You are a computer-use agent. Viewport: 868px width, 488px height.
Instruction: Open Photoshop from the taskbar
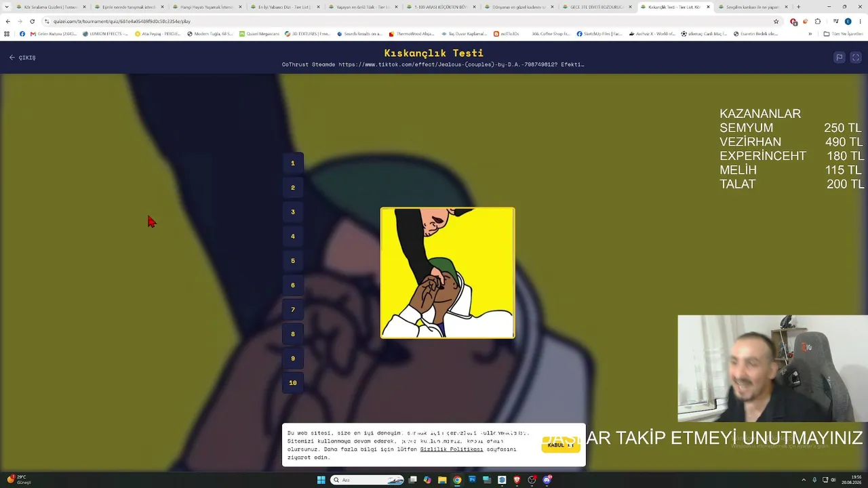click(472, 480)
